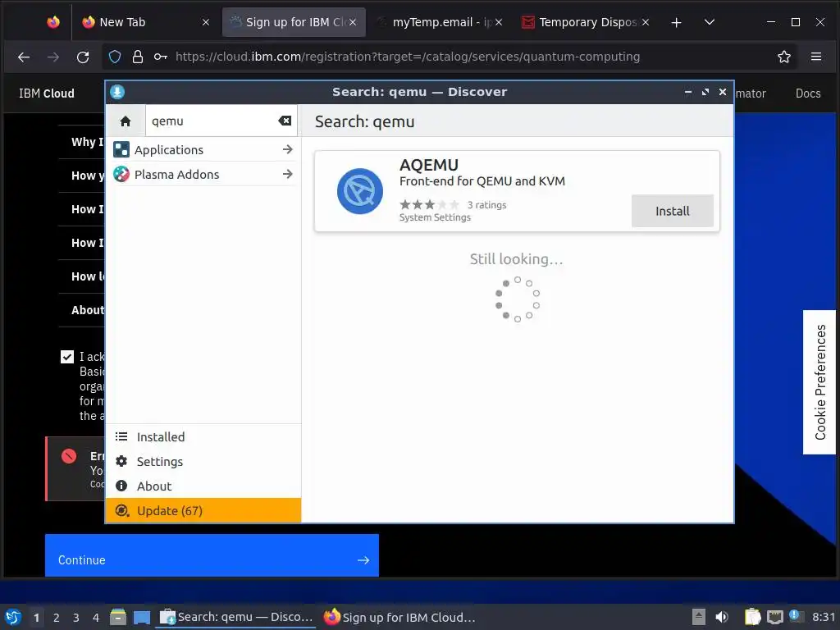Viewport: 840px width, 630px height.
Task: Open the Applications category in Discover
Action: click(x=203, y=149)
